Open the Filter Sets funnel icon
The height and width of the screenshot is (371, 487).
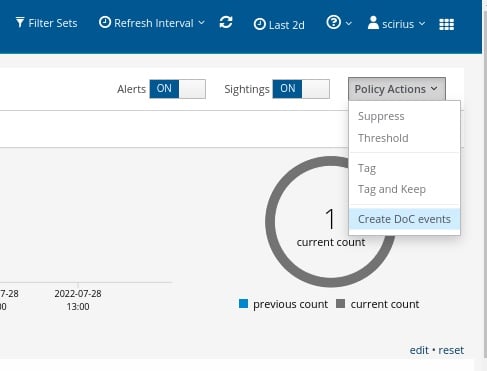[x=20, y=23]
